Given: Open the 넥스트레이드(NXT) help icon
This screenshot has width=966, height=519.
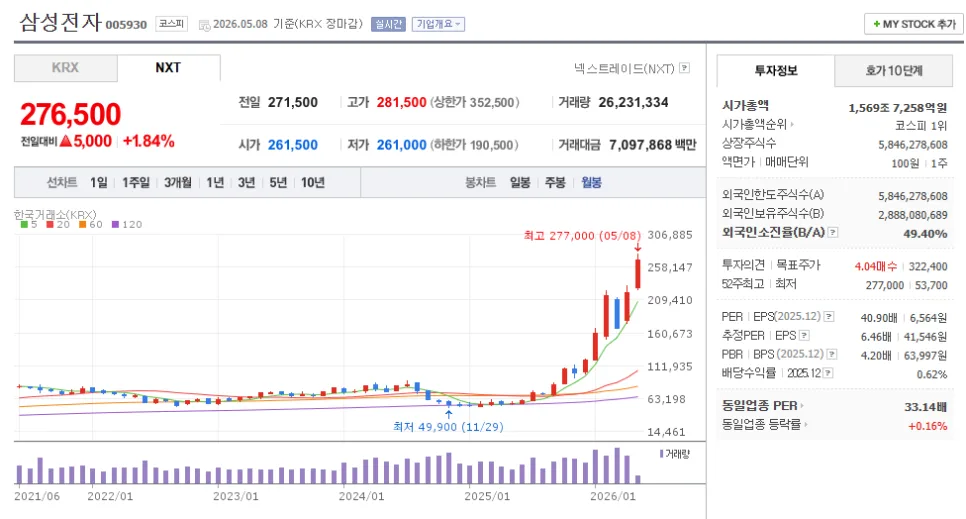Looking at the screenshot, I should [x=684, y=68].
